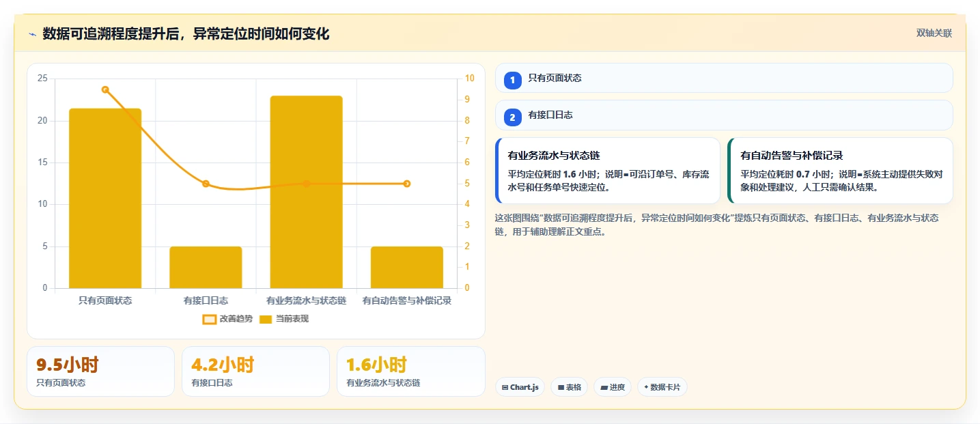This screenshot has width=980, height=424.
Task: Click the x-axis label 有接口日志
Action: tap(206, 300)
